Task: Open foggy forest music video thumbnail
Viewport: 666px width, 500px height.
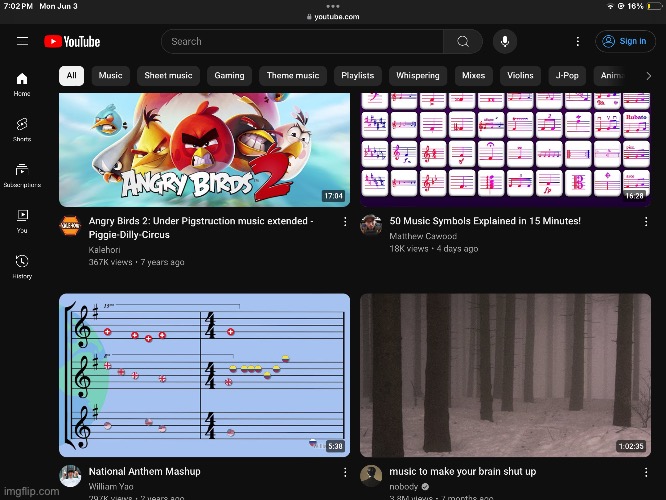Action: pos(505,375)
